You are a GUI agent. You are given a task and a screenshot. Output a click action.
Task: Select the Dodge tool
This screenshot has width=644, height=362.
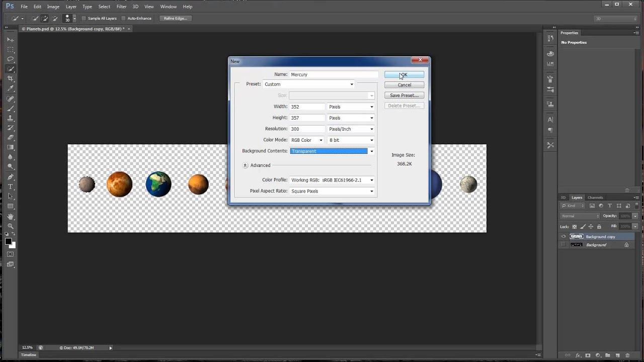tap(11, 167)
